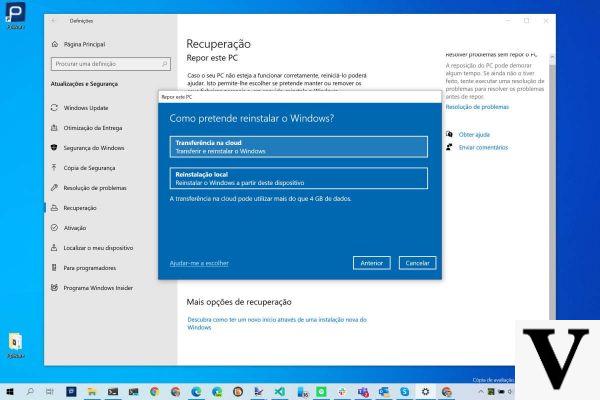
Task: Click Obter ajuda chat icon
Action: (449, 134)
